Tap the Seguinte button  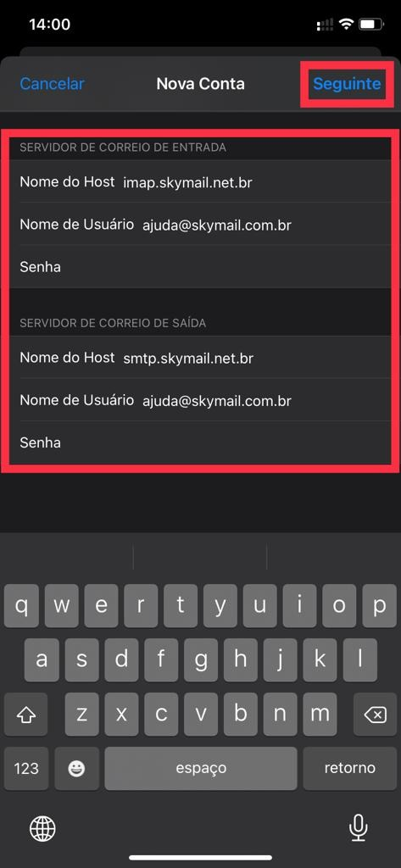(x=347, y=84)
